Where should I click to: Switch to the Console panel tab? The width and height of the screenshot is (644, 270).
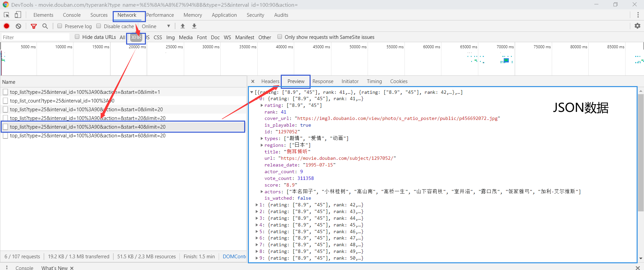click(x=72, y=15)
